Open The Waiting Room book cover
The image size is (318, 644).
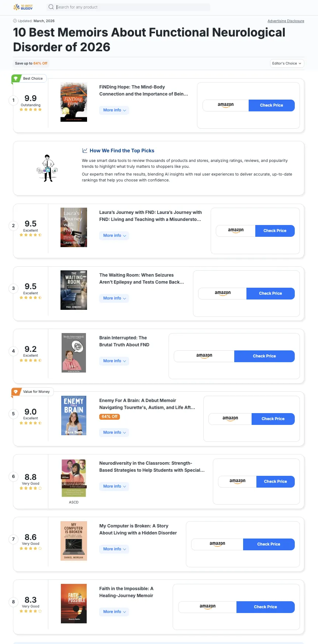74,290
